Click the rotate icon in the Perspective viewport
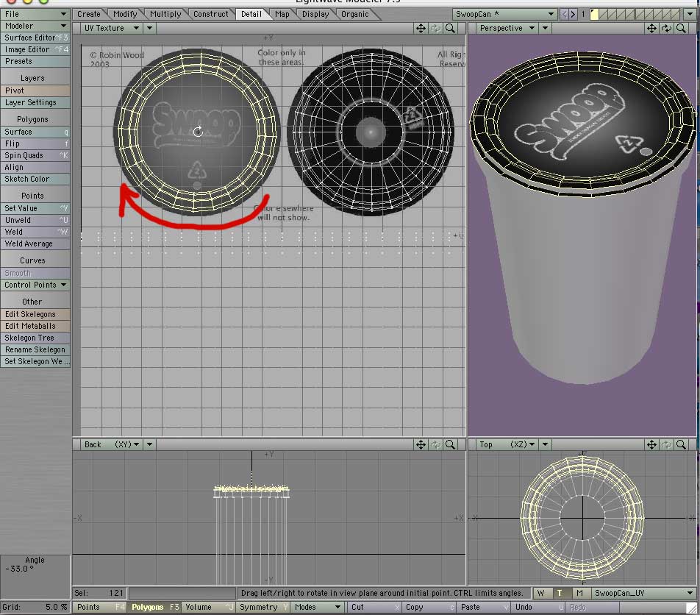 (x=666, y=29)
